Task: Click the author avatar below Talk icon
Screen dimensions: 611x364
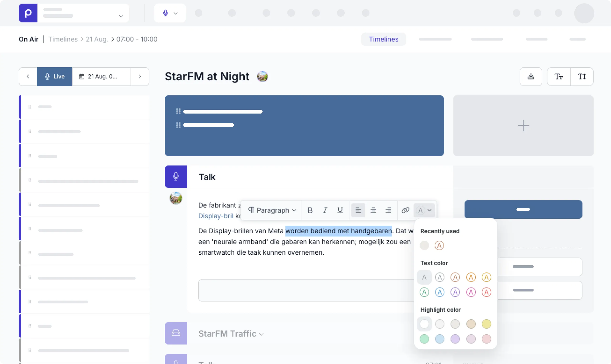Action: point(176,198)
